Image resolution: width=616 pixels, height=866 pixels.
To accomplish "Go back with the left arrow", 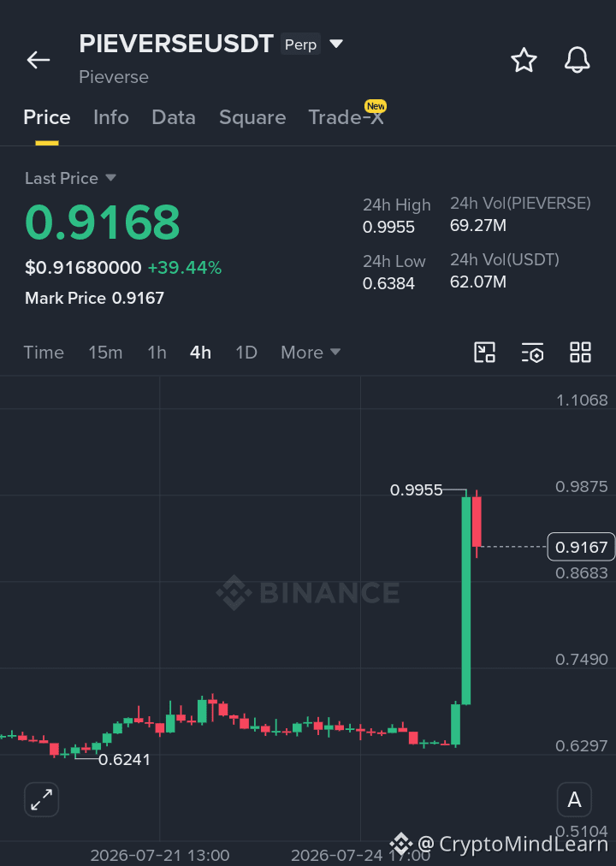I will (x=38, y=60).
